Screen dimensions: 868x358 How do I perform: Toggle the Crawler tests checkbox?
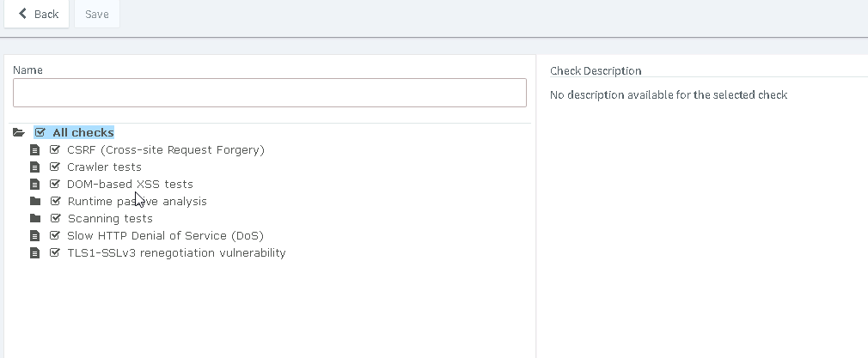point(55,167)
